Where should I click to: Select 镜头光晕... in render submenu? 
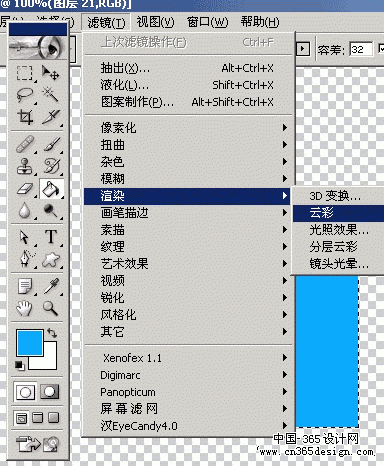[x=338, y=264]
